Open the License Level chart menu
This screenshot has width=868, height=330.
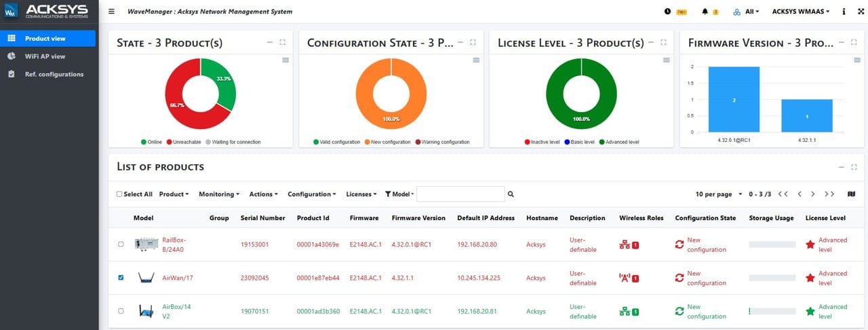[x=667, y=60]
